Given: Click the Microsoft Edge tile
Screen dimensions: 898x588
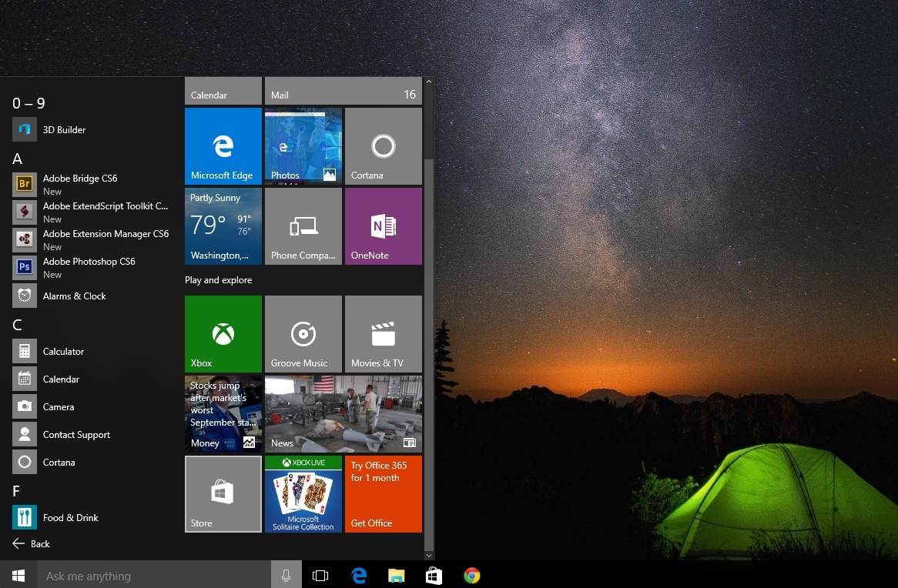Looking at the screenshot, I should click(223, 146).
